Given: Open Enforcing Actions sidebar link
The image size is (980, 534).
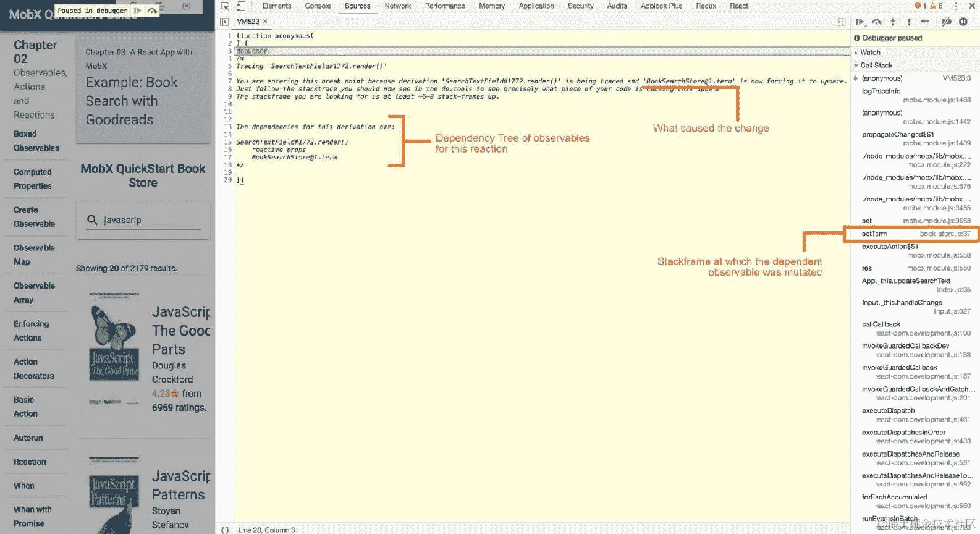Looking at the screenshot, I should [31, 331].
